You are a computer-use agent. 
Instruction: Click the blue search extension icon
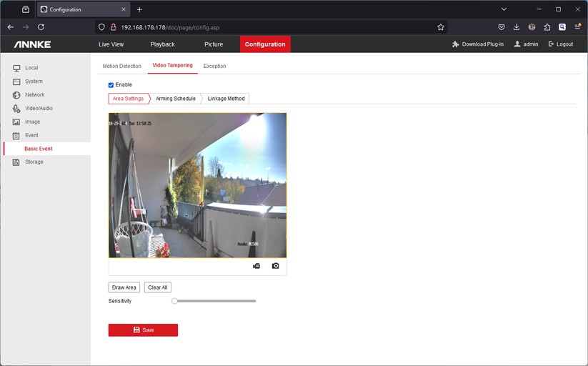[562, 27]
